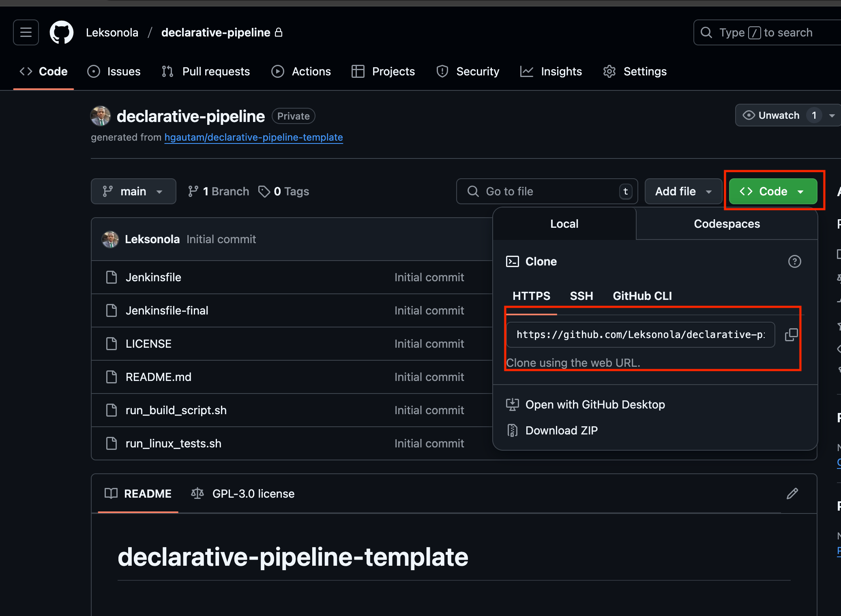
Task: Open the run_linux_tests.sh file
Action: [174, 443]
